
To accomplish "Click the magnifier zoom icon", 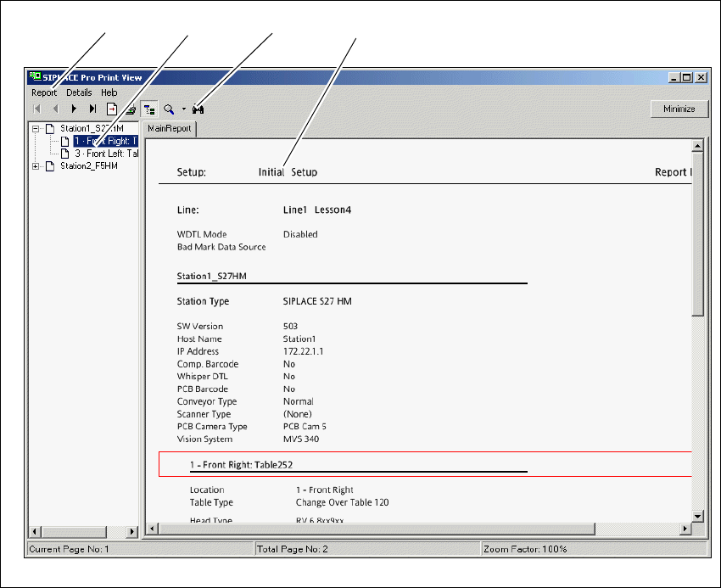I will pos(169,109).
